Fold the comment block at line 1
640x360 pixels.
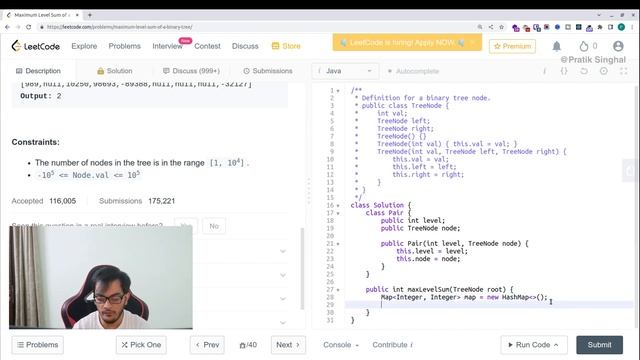coord(338,91)
